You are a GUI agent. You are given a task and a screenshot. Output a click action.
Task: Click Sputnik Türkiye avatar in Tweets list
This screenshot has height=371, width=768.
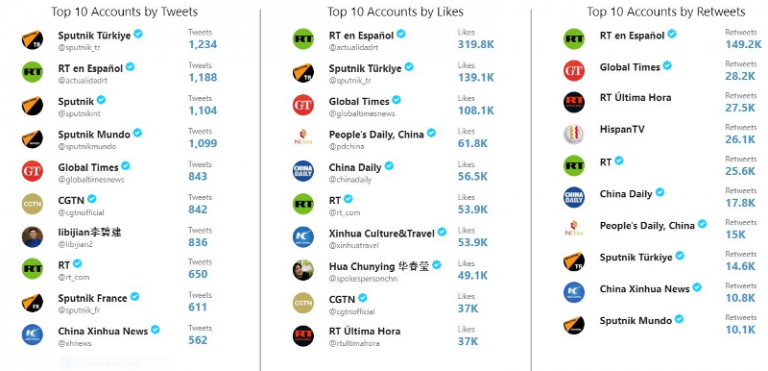point(32,40)
